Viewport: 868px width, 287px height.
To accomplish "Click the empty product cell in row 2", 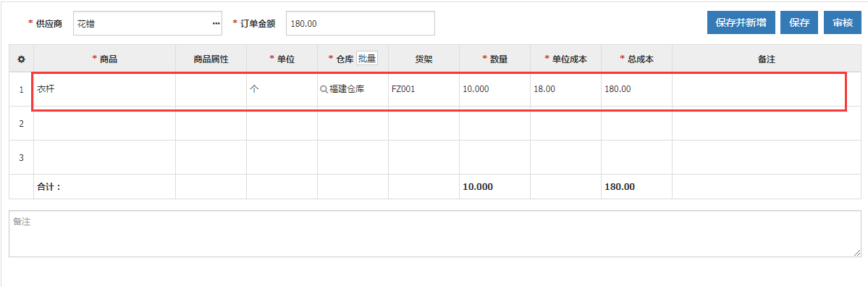I will pyautogui.click(x=105, y=123).
